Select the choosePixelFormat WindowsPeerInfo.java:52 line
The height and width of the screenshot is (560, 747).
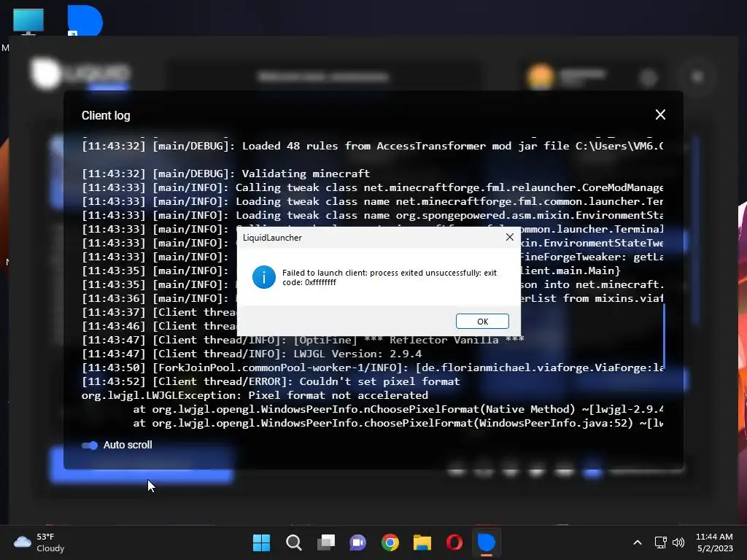[x=398, y=423]
